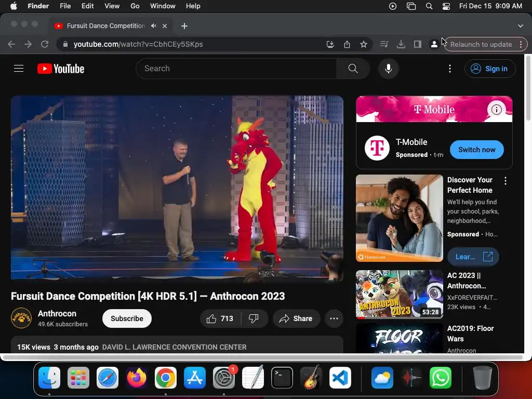Open options for Discover Your Perfect Home ad
The height and width of the screenshot is (399, 532).
tap(506, 181)
